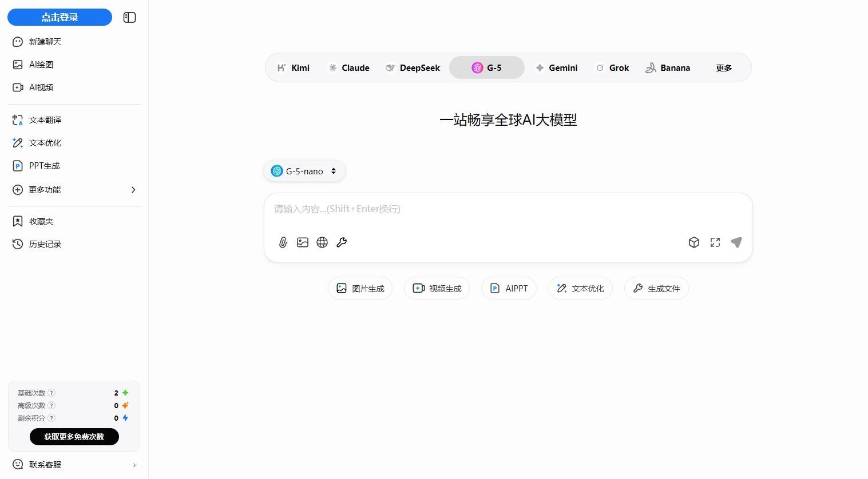This screenshot has width=868, height=479.
Task: Click the 生成文件 quick action button
Action: point(656,288)
